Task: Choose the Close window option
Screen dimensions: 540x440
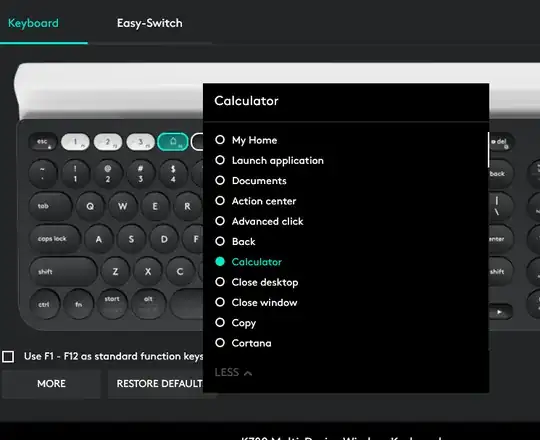Action: click(256, 303)
